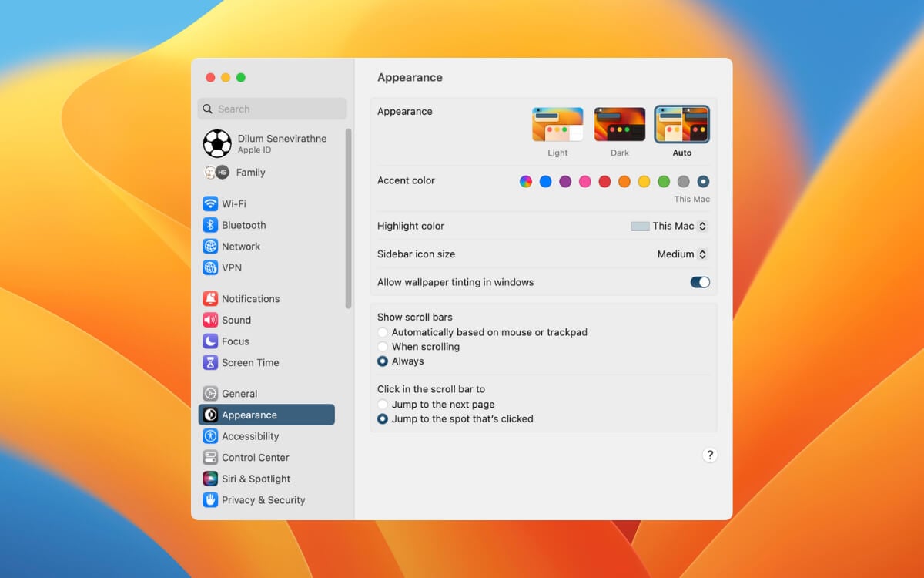Click the Siri & Spotlight icon

(210, 479)
